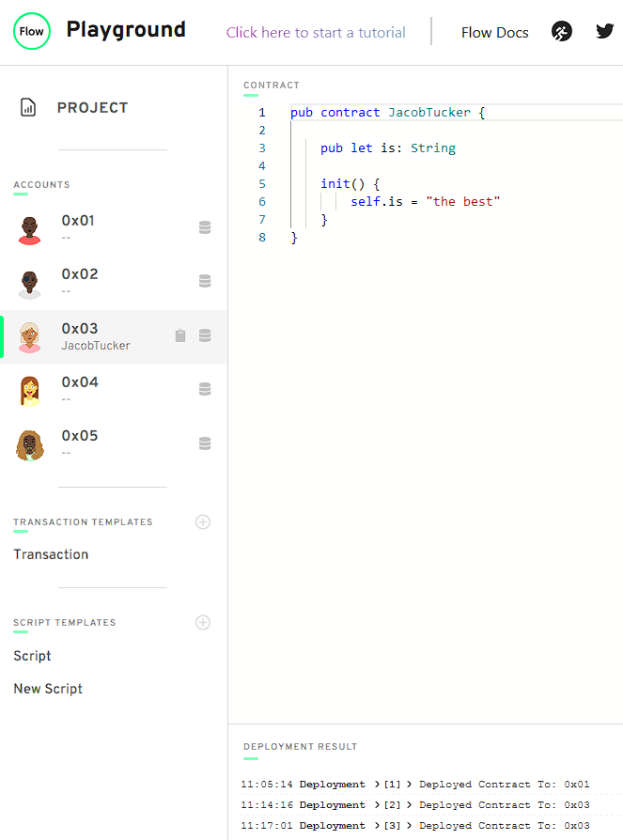Click the CONTRACT heading
The height and width of the screenshot is (840, 623).
271,86
